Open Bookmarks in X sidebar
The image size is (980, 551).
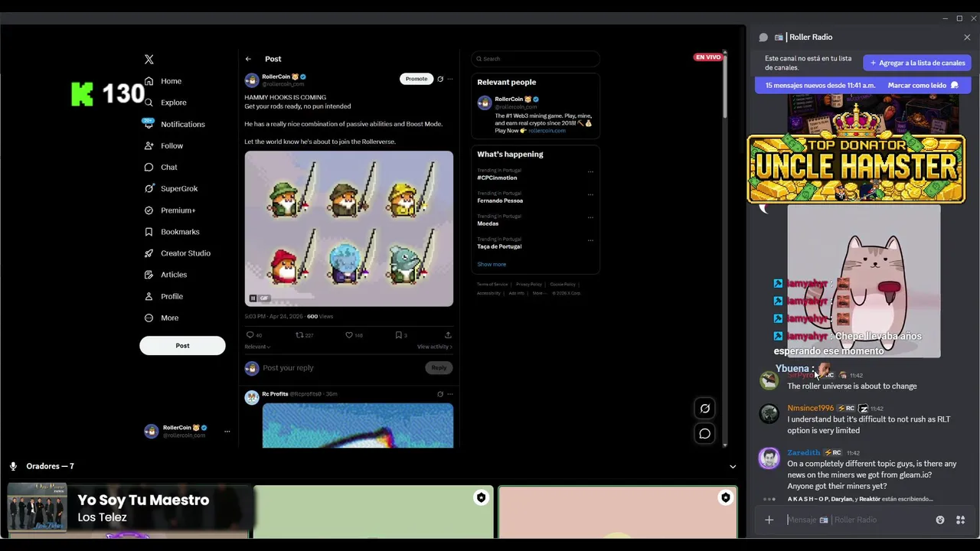[172, 232]
